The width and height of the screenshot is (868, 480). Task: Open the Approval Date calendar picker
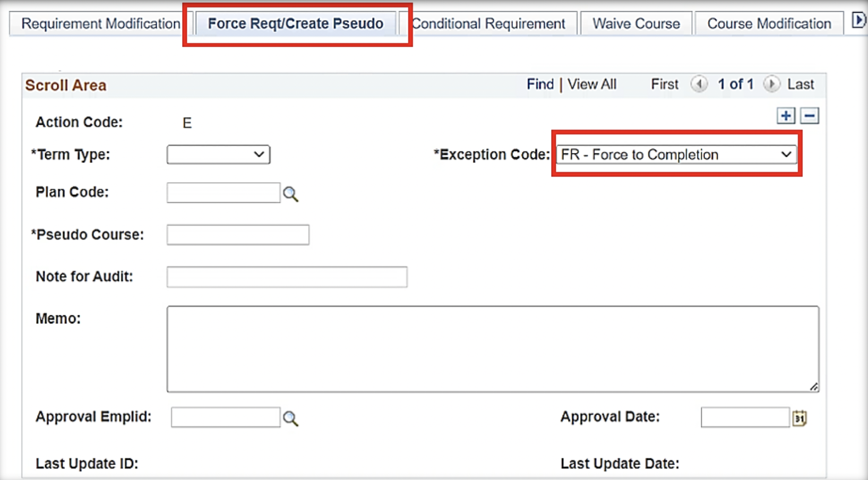(800, 418)
